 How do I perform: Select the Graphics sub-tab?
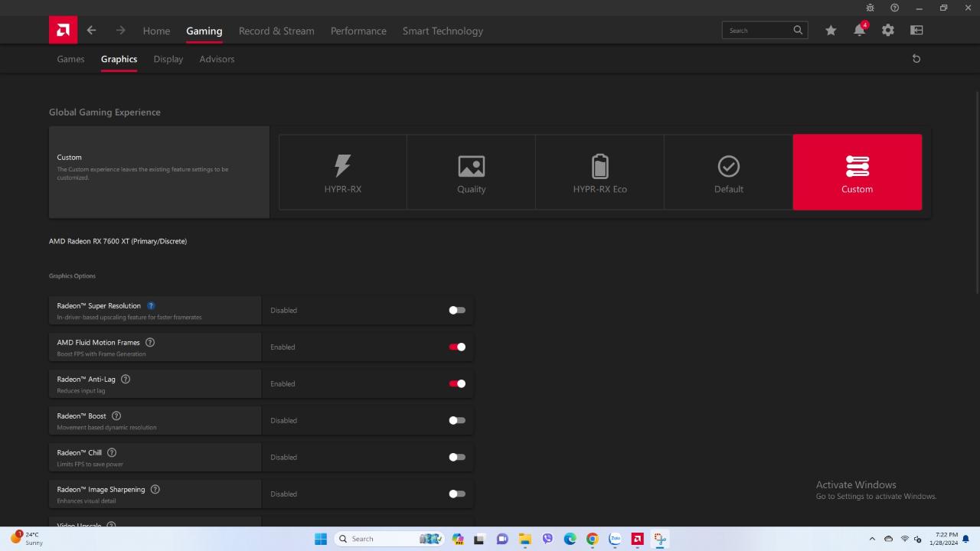(x=119, y=59)
